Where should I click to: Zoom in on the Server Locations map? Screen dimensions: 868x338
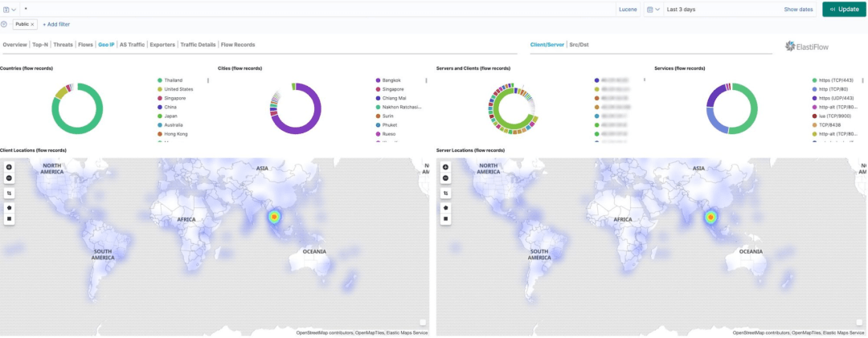[x=445, y=167]
